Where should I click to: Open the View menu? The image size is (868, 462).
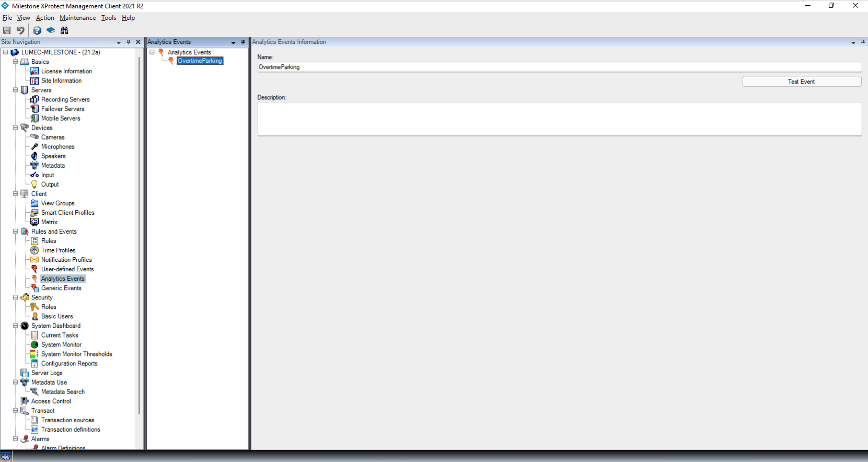tap(24, 18)
